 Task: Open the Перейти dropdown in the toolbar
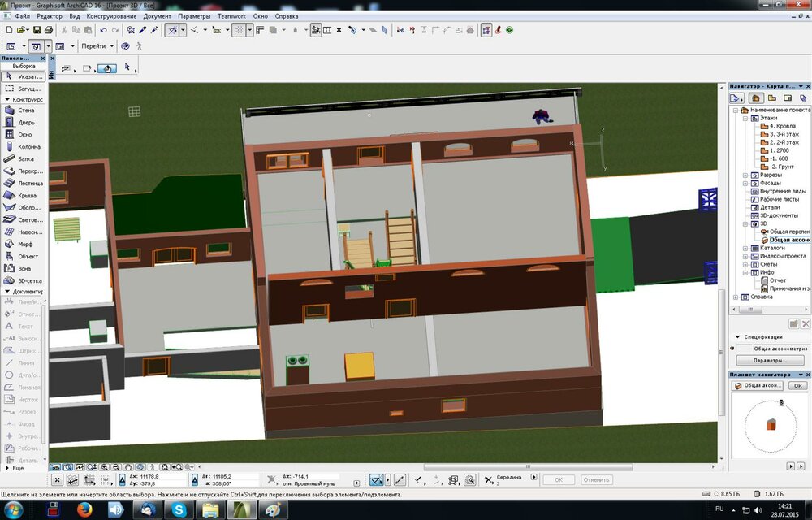click(111, 46)
